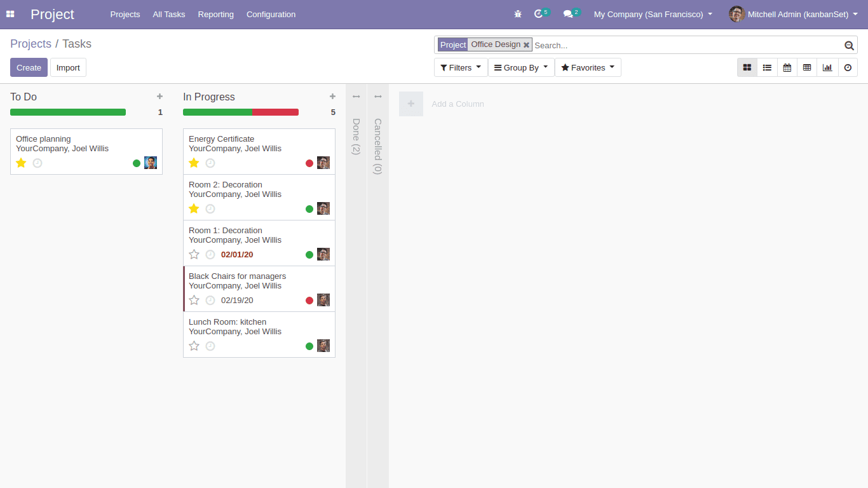Screen dimensions: 868x488
Task: Open the apps grid menu icon
Action: pos(10,14)
